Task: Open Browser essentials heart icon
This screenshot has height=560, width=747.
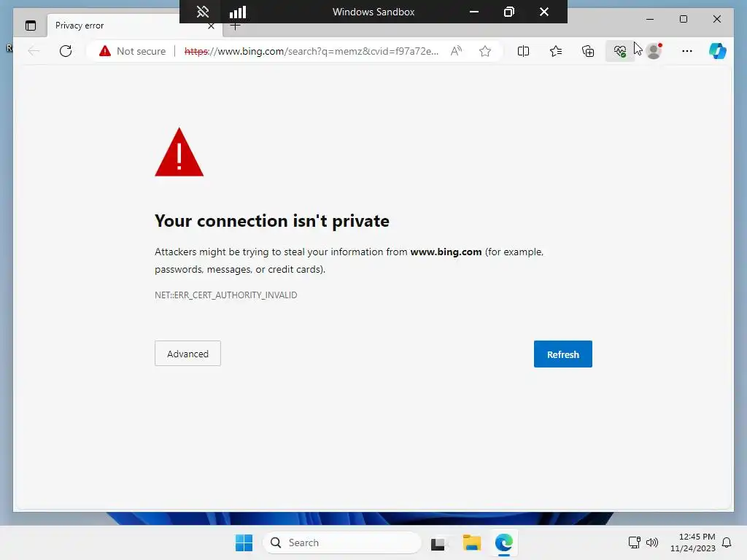Action: click(620, 51)
